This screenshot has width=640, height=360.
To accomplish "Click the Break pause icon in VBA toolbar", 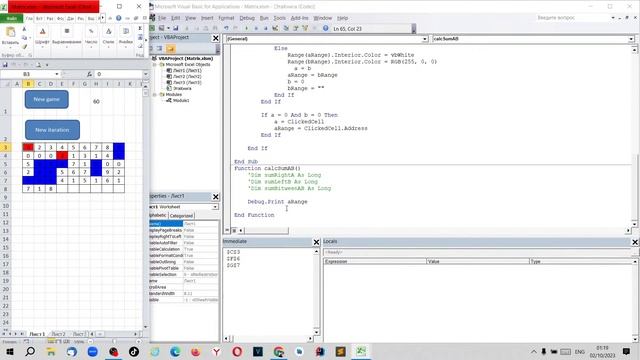I will tap(256, 28).
